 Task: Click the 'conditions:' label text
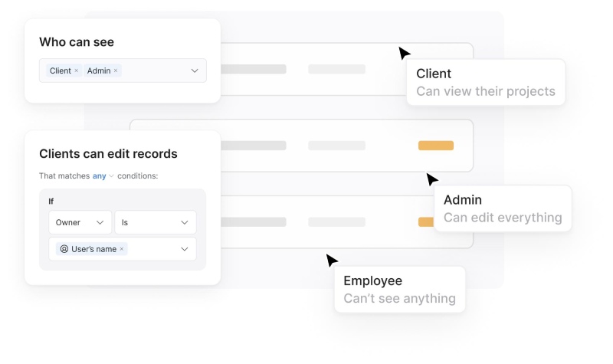tap(138, 176)
